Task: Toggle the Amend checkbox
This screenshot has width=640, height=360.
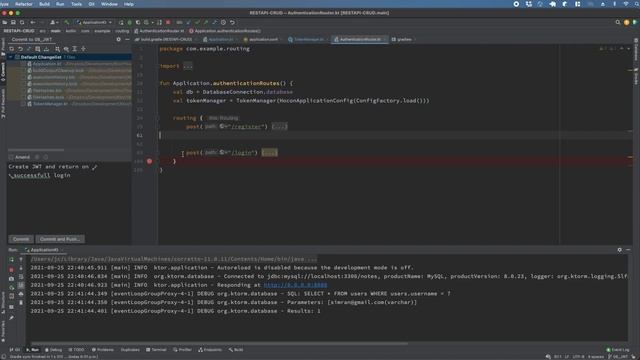Action: 11,157
